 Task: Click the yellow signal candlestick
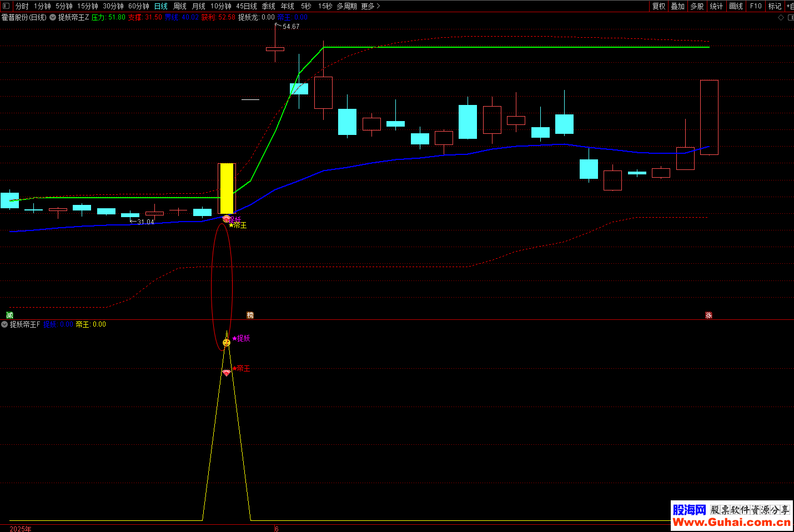click(x=227, y=188)
